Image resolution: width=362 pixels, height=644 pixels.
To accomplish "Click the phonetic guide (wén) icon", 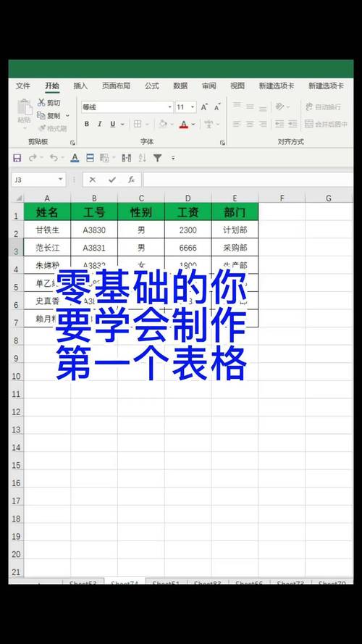I will point(209,124).
